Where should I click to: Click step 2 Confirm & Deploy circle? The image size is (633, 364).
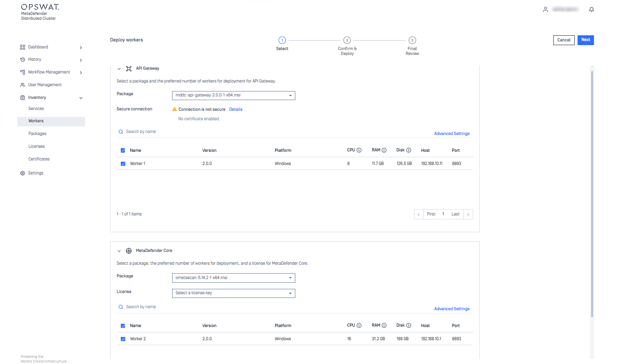[x=347, y=40]
